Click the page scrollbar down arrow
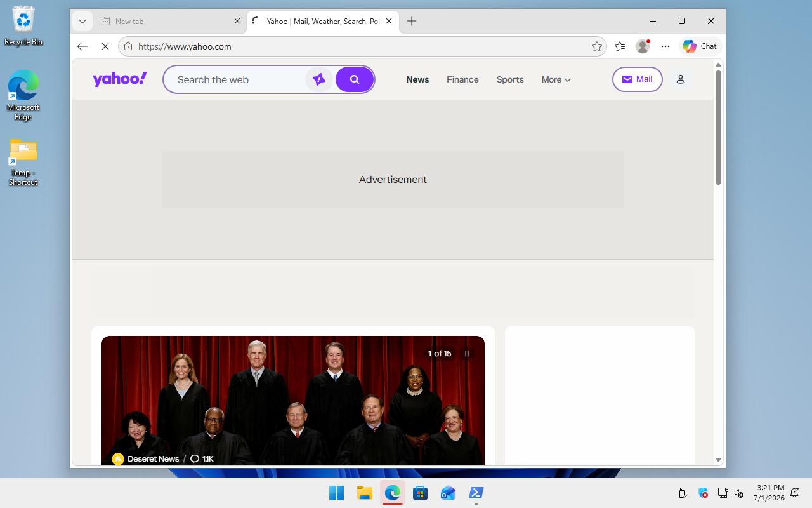This screenshot has height=508, width=812. point(718,460)
